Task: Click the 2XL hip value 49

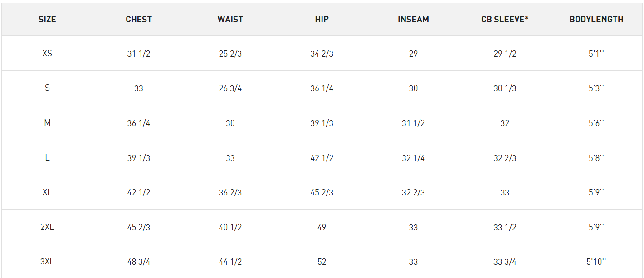Action: [x=322, y=227]
